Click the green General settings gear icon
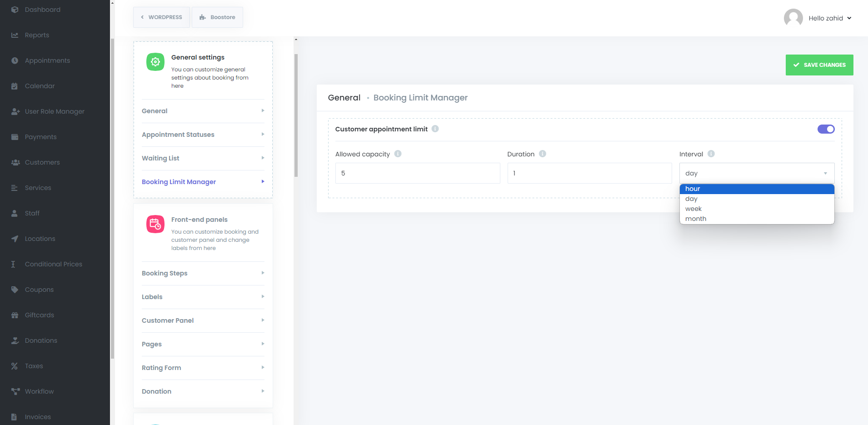This screenshot has height=425, width=868. tap(155, 61)
